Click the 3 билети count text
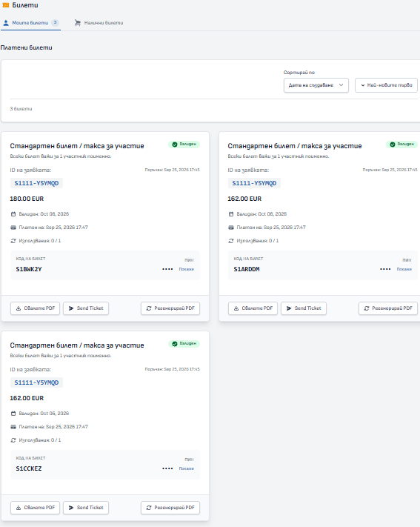 [21, 108]
